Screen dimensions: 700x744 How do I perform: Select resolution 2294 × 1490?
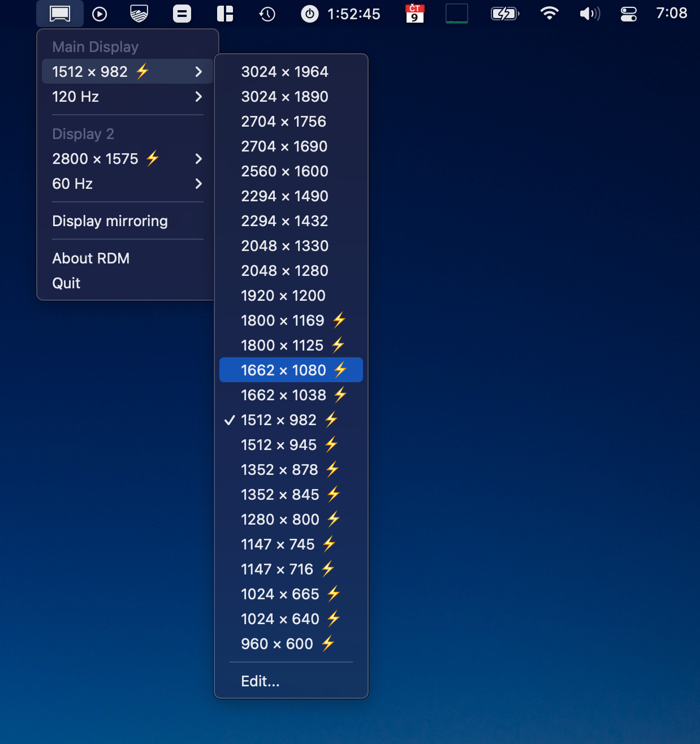[x=291, y=196]
